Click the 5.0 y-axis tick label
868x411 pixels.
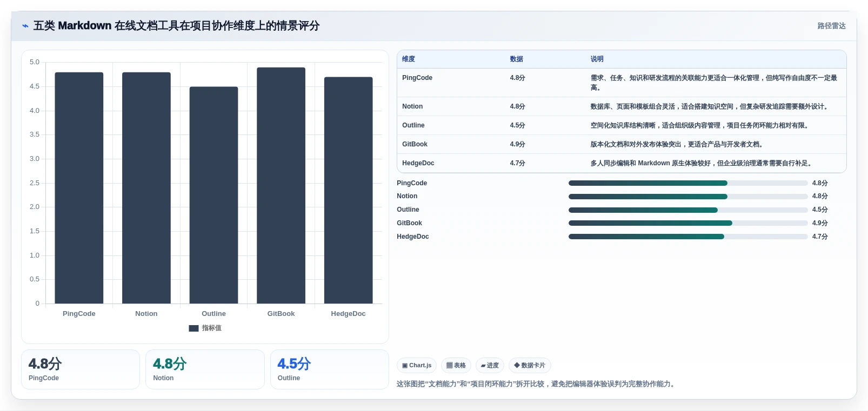[x=35, y=62]
